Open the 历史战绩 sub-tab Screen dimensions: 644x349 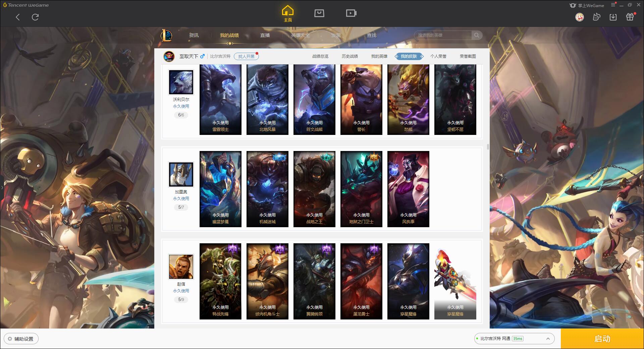point(350,56)
